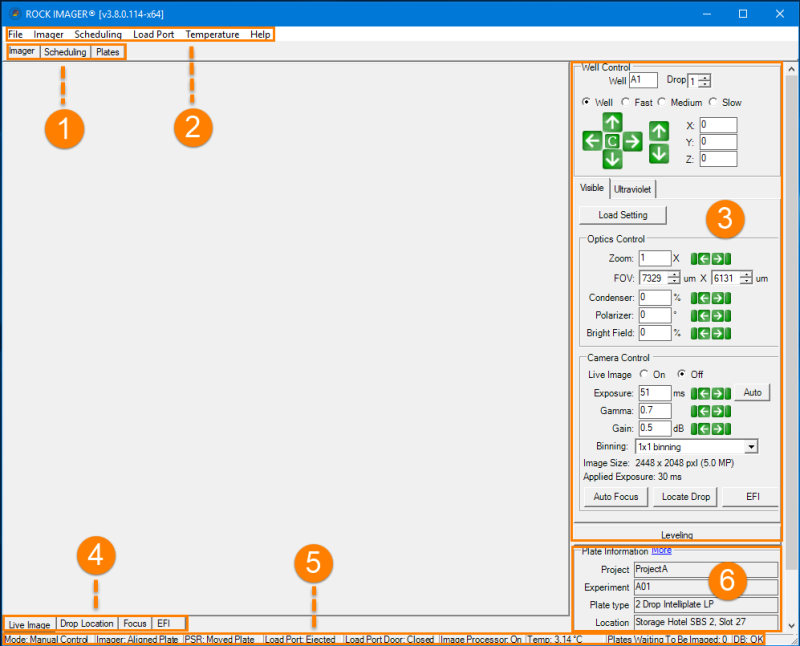Screen dimensions: 800x646
Task: Lower Z with the separate green down arrow
Action: coord(659,154)
